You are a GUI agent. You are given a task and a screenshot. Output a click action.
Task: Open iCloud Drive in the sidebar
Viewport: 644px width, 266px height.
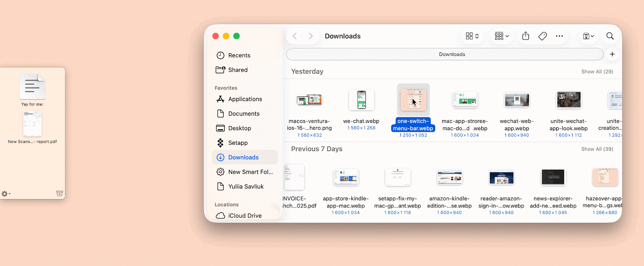pos(245,216)
